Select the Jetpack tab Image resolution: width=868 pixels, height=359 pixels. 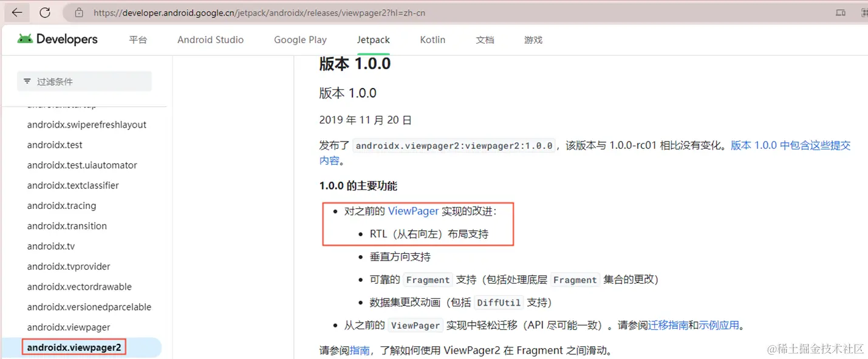374,39
